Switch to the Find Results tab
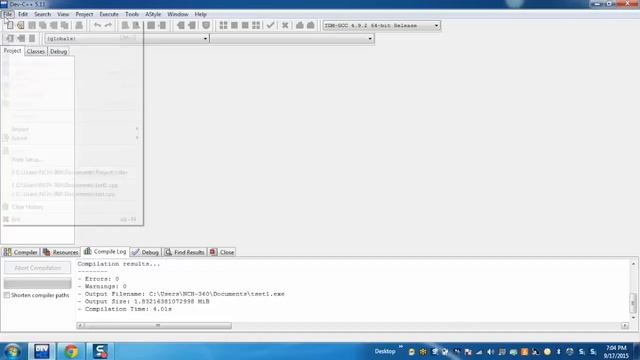The height and width of the screenshot is (360, 640). 184,252
